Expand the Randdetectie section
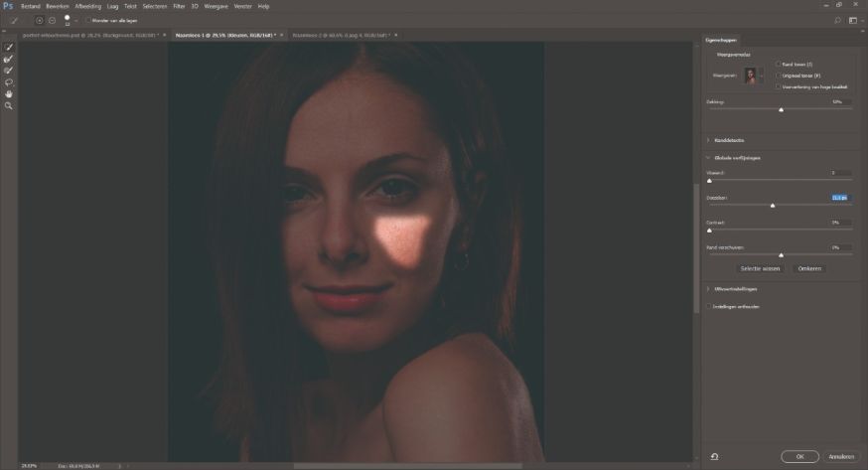 pos(708,140)
